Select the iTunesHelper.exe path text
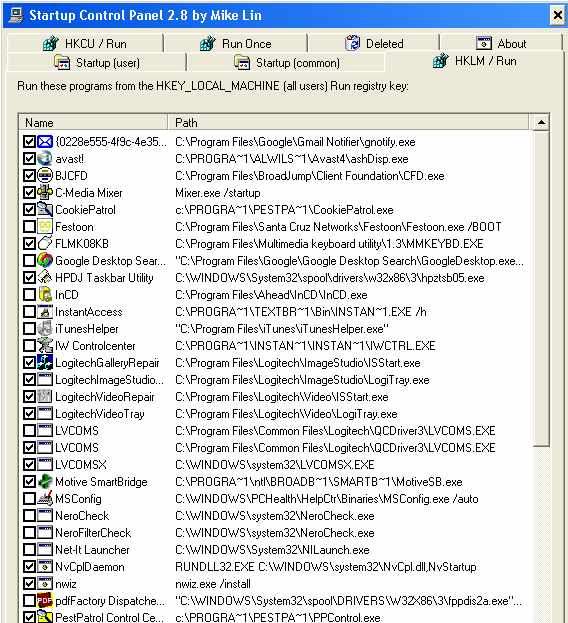 (282, 329)
